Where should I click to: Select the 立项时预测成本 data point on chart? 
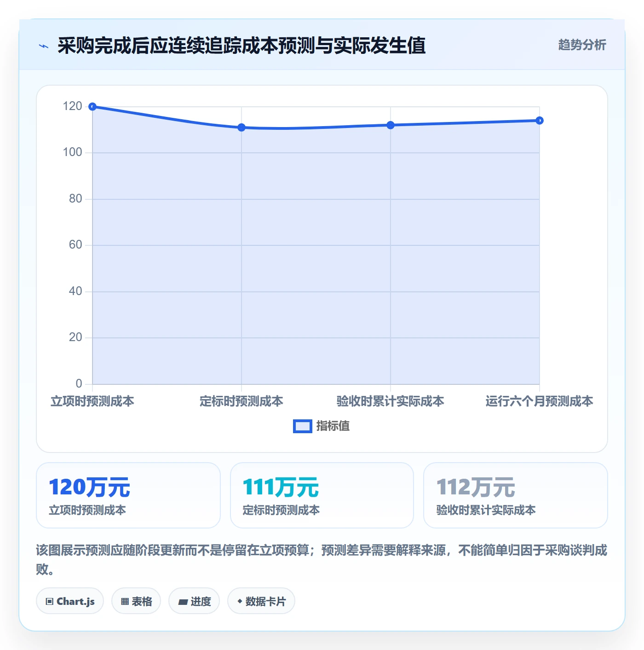pos(92,107)
